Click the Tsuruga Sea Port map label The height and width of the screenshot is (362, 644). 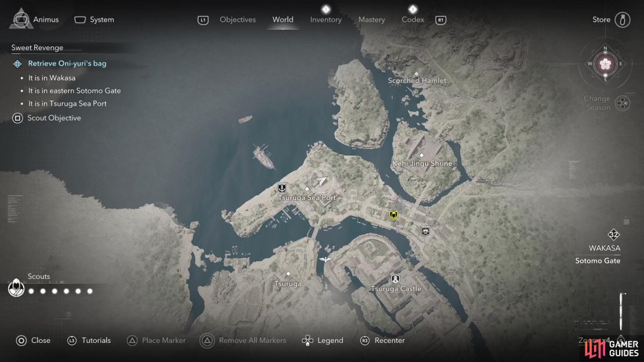click(307, 198)
